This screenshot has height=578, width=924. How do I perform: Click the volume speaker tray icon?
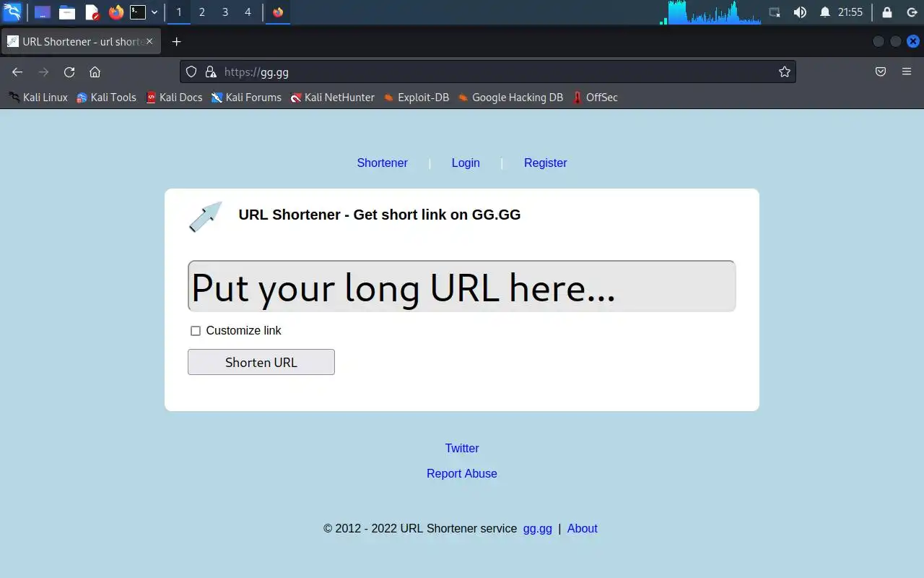800,12
